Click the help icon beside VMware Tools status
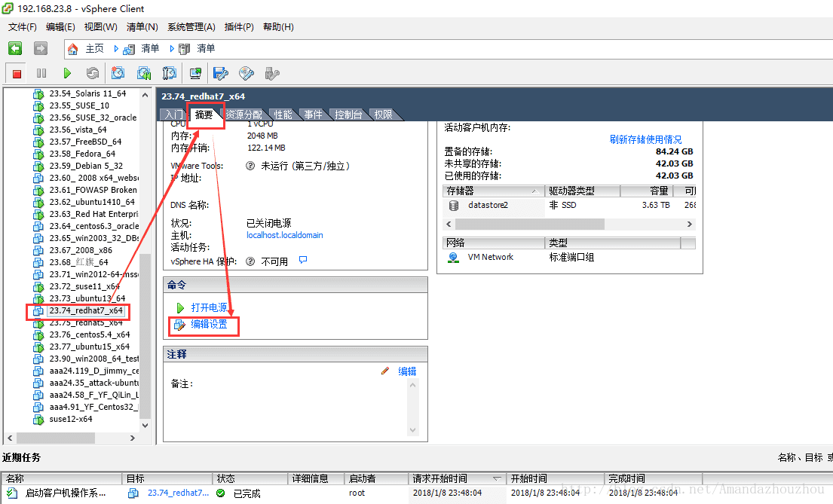This screenshot has width=833, height=504. click(250, 166)
